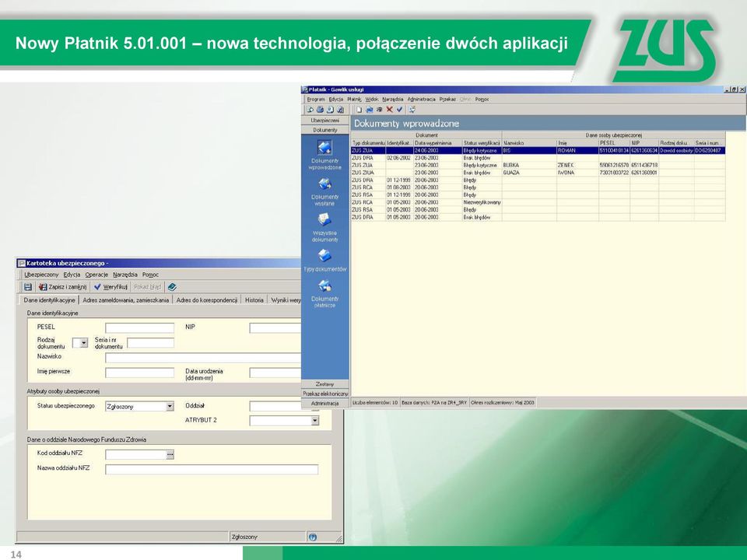This screenshot has width=747, height=560.
Task: Click the Nazwisko input field
Action: (203, 358)
